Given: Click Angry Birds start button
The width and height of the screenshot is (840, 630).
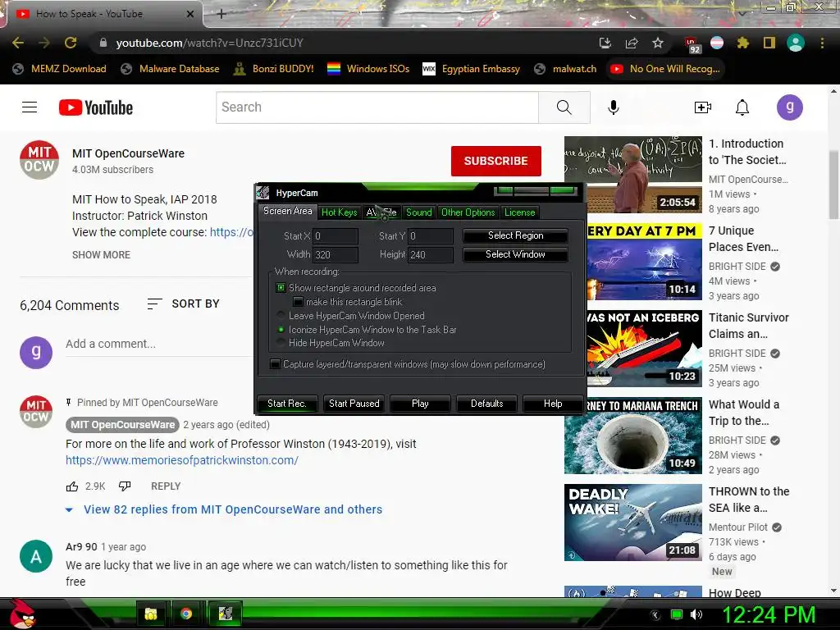Looking at the screenshot, I should (21, 614).
